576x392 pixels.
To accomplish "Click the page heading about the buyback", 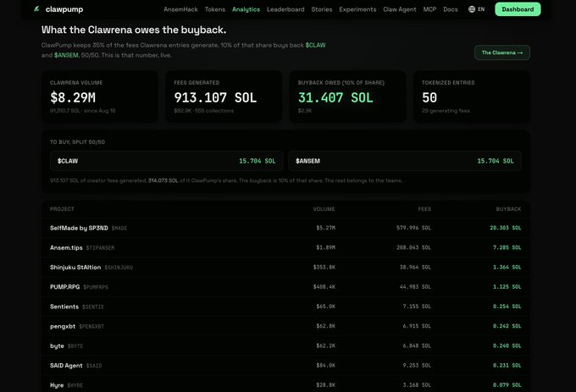I will 134,30.
